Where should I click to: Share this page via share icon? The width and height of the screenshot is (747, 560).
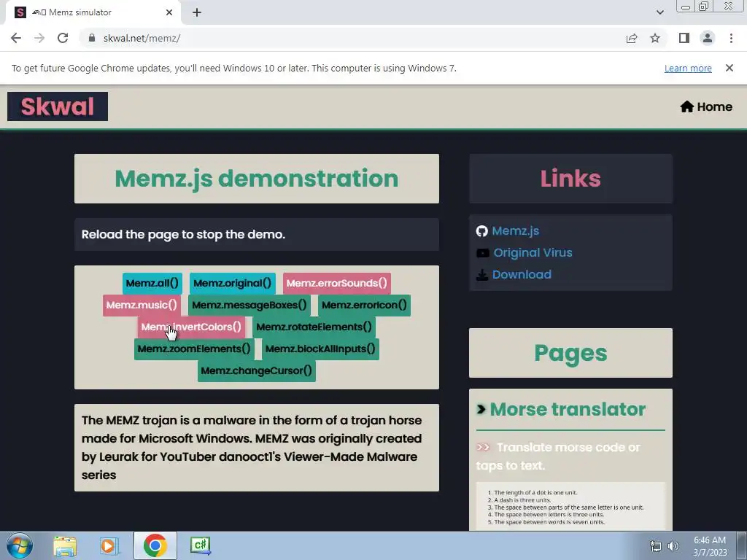(x=632, y=38)
